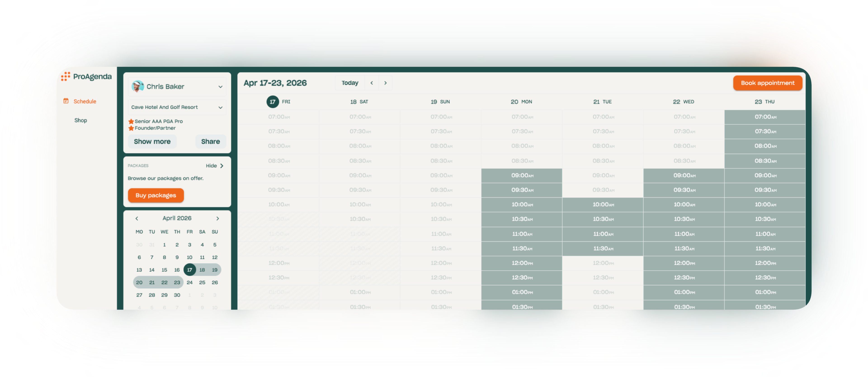This screenshot has height=377, width=868.
Task: Click the April 2026 month label
Action: (177, 218)
